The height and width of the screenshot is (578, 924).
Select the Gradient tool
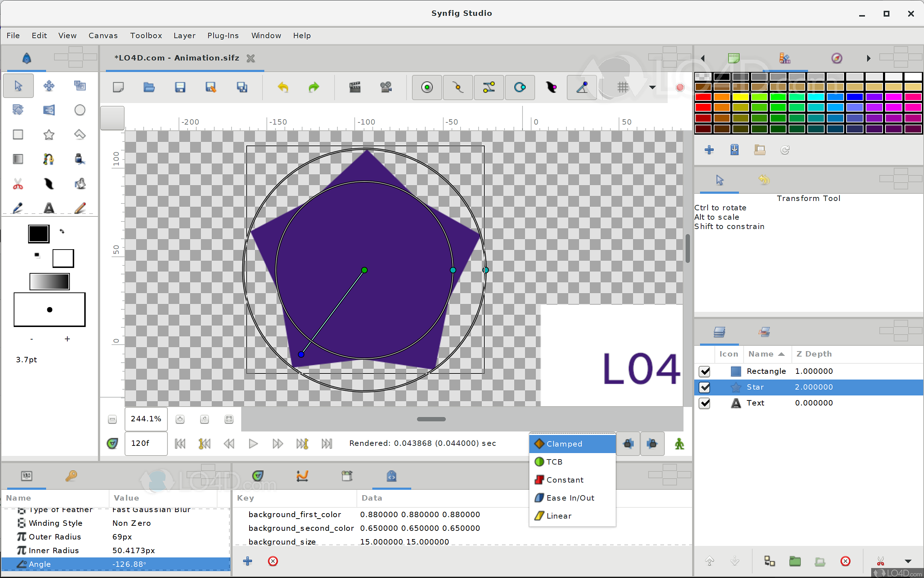click(x=18, y=159)
